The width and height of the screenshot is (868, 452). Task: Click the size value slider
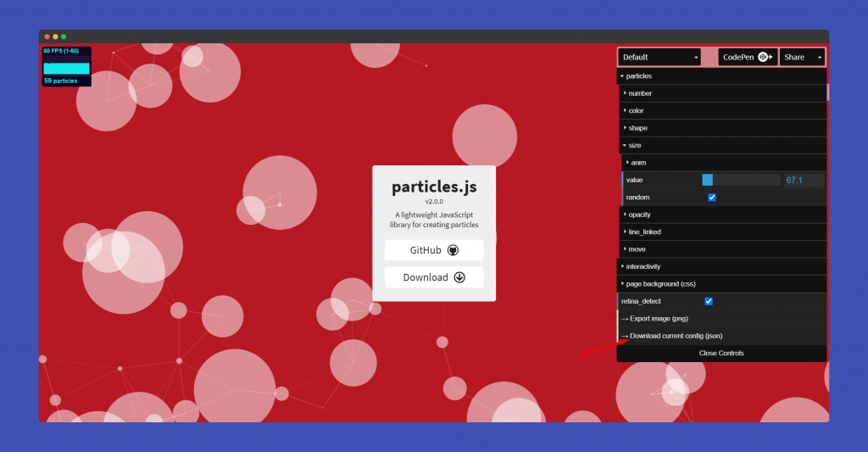(x=741, y=180)
